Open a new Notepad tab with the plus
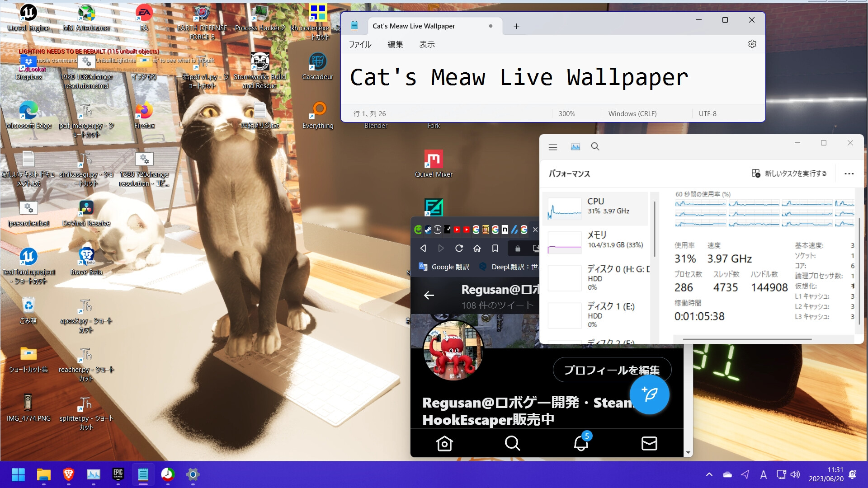This screenshot has width=868, height=488. [x=516, y=26]
